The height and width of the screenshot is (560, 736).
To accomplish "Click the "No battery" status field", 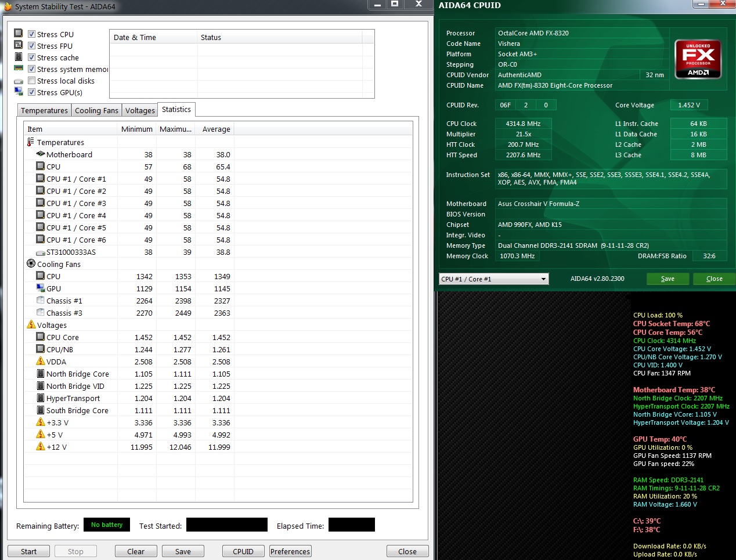I will [x=107, y=525].
